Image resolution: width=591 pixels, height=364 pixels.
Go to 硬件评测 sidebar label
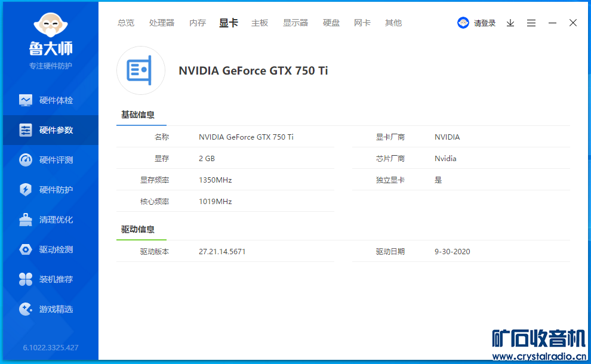56,160
